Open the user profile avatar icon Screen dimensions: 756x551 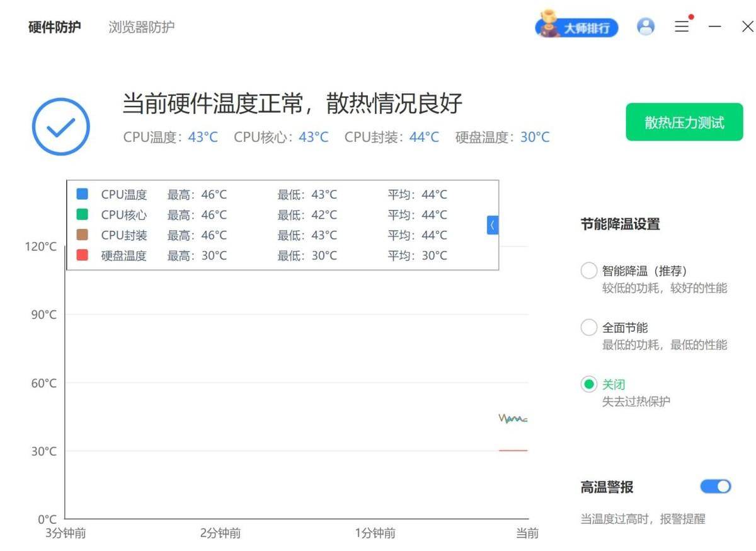pos(645,26)
